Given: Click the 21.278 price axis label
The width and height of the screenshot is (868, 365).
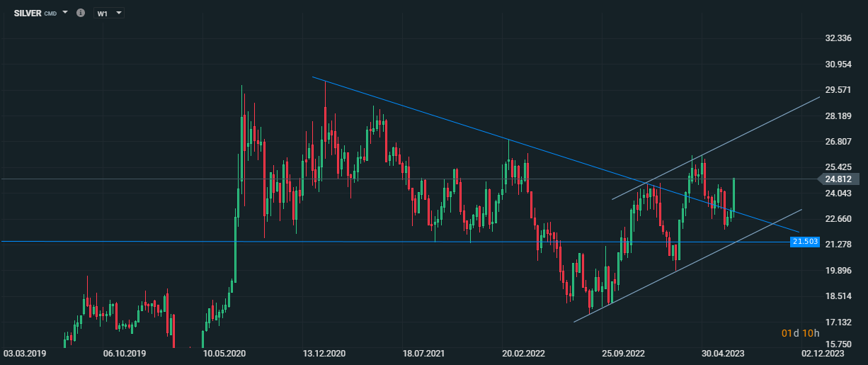Looking at the screenshot, I should [838, 245].
